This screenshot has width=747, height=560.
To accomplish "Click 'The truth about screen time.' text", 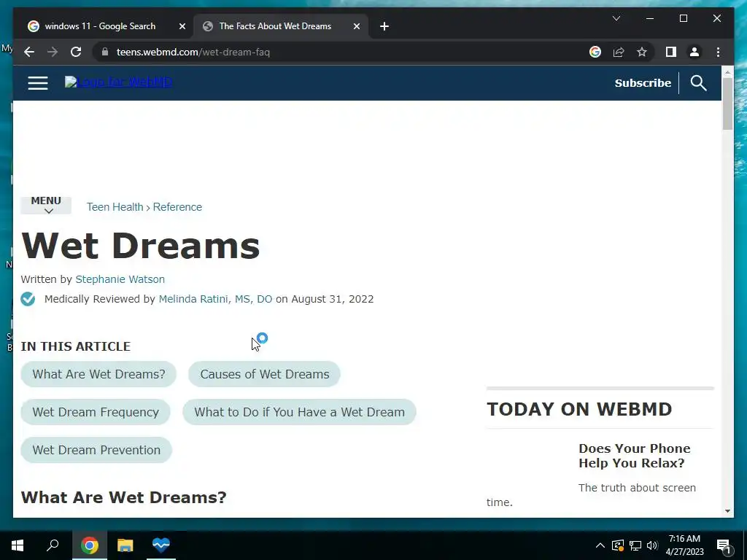I will tap(591, 495).
